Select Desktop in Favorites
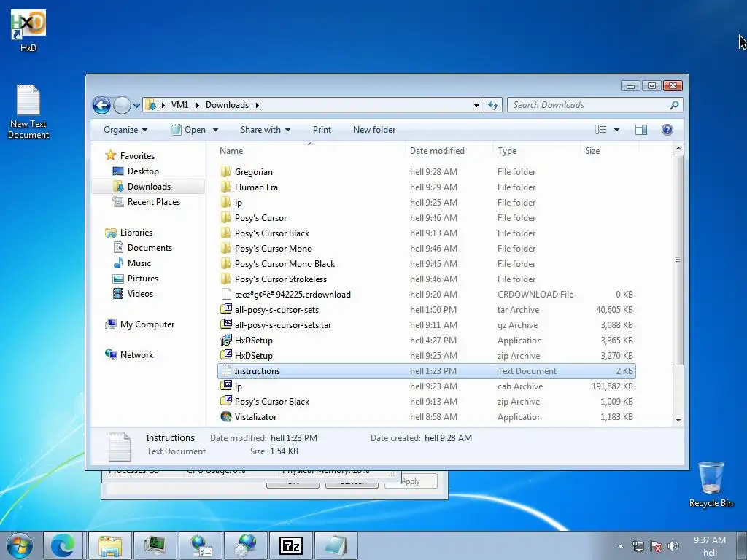The height and width of the screenshot is (560, 747). [x=143, y=171]
